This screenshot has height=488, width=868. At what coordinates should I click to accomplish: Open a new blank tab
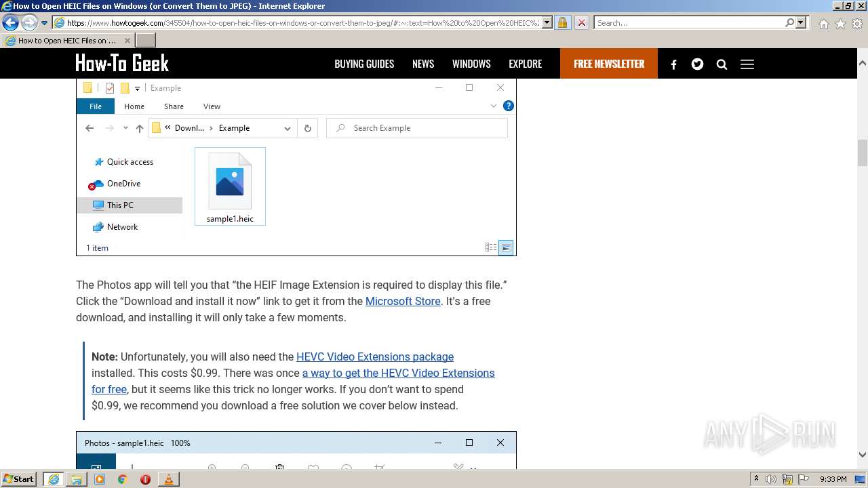[x=146, y=41]
